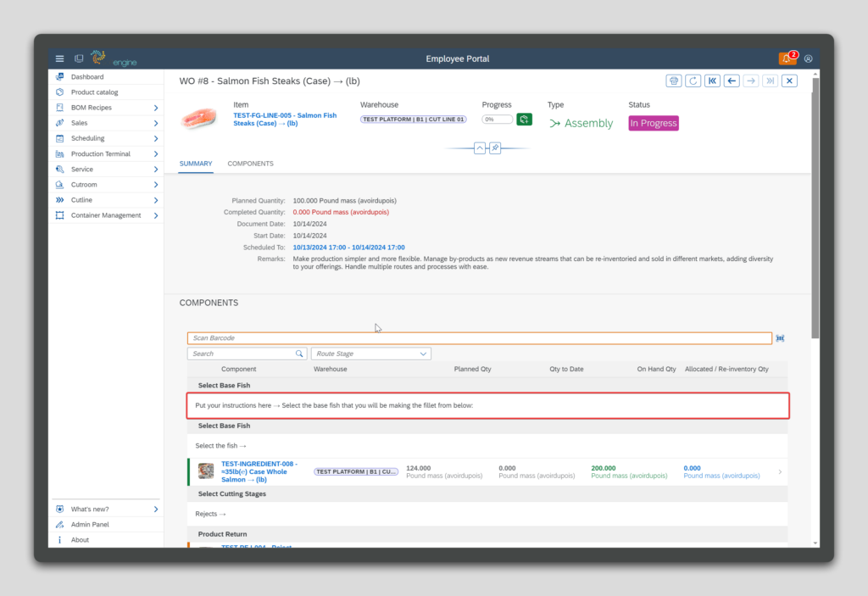This screenshot has height=596, width=868.
Task: Go to next record arrow
Action: (751, 81)
